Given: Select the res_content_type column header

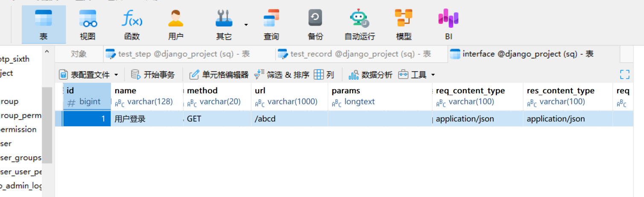Looking at the screenshot, I should point(568,96).
